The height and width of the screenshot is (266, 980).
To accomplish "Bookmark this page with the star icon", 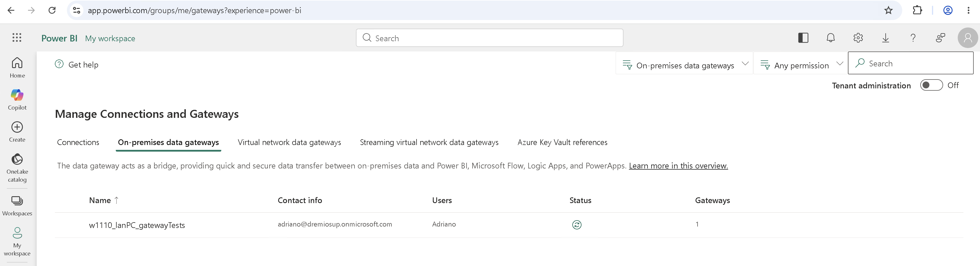I will (888, 10).
